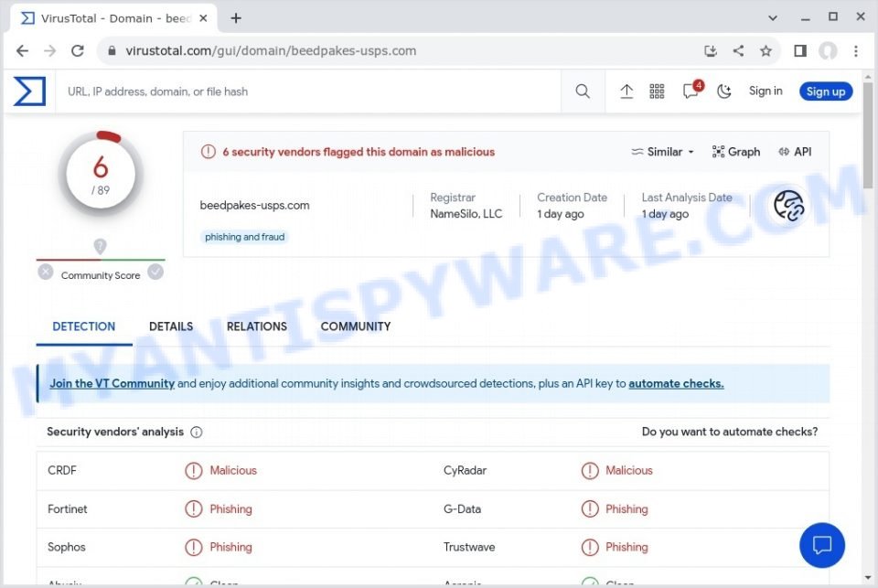The width and height of the screenshot is (878, 588).
Task: Open the blue chat bubble button
Action: point(822,545)
